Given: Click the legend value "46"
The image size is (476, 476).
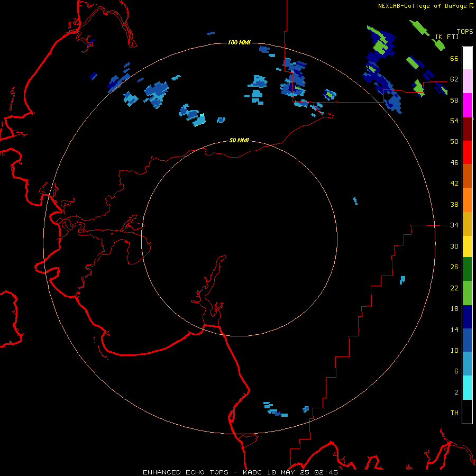Looking at the screenshot, I should click(454, 163).
